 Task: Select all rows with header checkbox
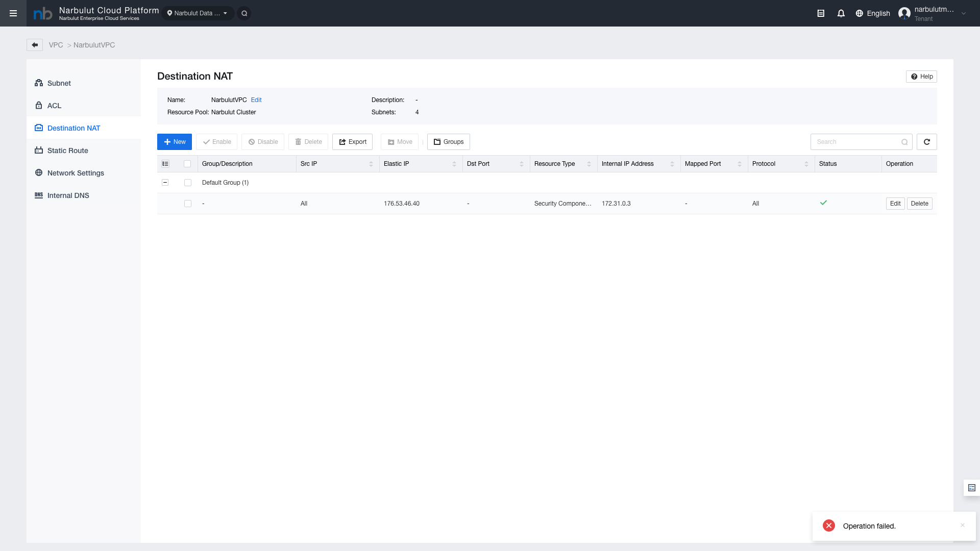click(187, 164)
